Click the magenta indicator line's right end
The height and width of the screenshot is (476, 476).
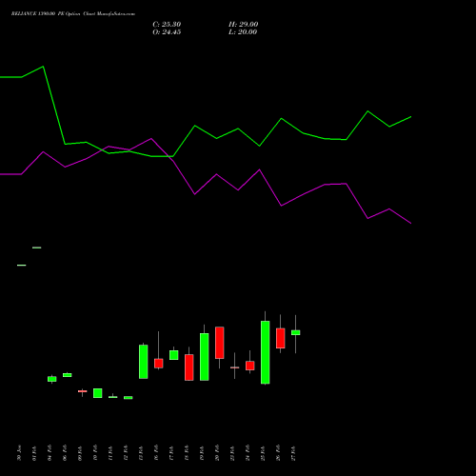[x=410, y=223]
